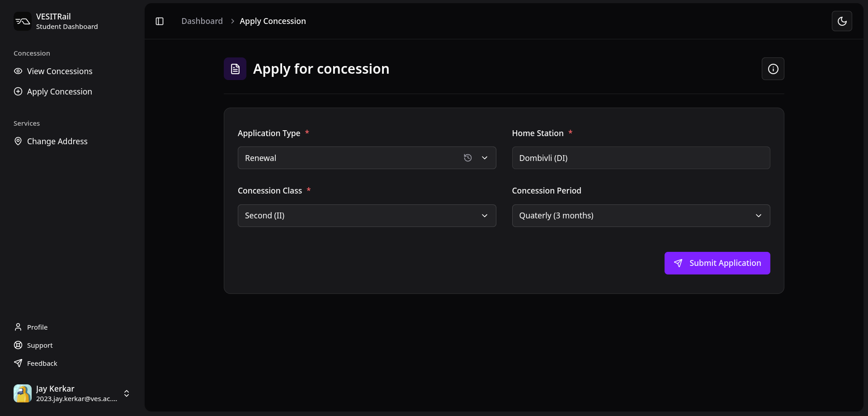Click the plus icon beside Apply Concession
868x416 pixels.
coord(18,91)
